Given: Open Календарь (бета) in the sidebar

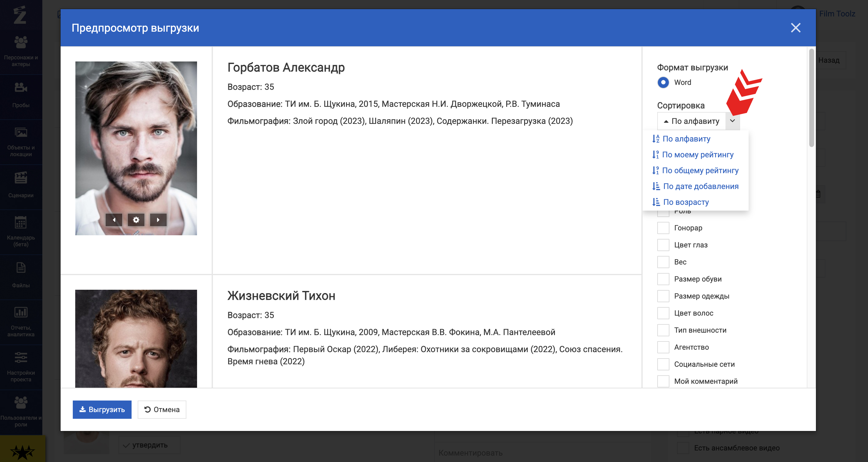Looking at the screenshot, I should 21,231.
